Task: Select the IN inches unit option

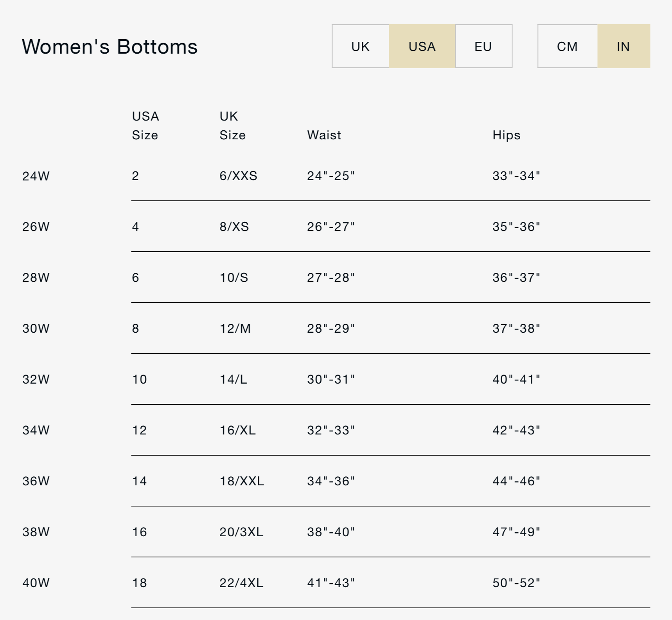Action: pyautogui.click(x=623, y=46)
